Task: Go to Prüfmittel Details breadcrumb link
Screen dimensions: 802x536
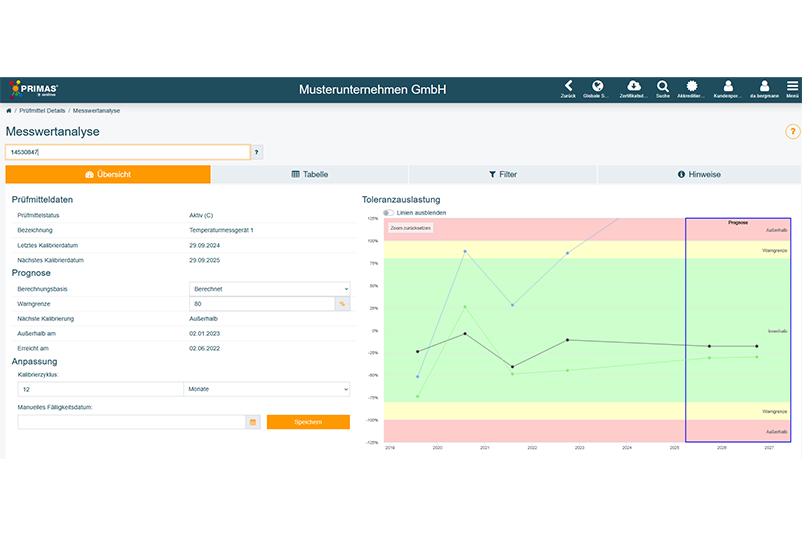Action: click(41, 110)
